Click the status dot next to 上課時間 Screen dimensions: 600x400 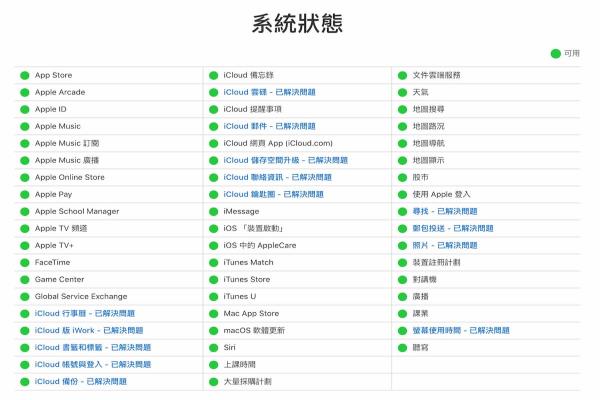pyautogui.click(x=214, y=365)
